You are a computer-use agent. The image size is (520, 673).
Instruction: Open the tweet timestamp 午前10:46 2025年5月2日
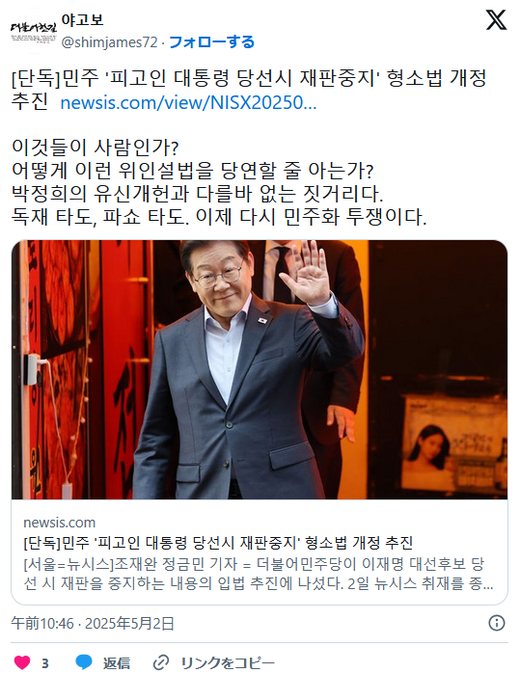point(93,623)
